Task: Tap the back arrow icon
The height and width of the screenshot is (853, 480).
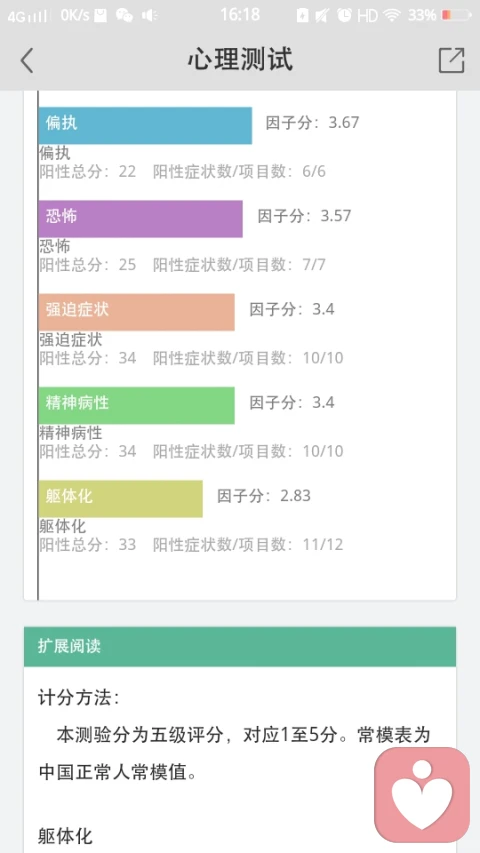Action: click(27, 60)
